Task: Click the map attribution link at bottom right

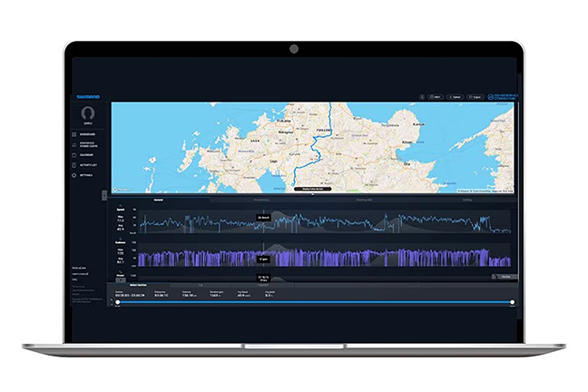Action: point(485,191)
